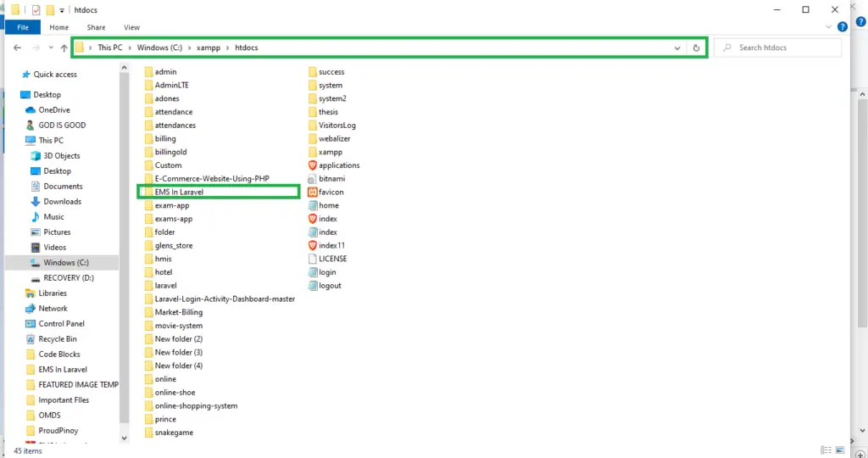Open the View ribbon tab
This screenshot has height=458, width=868.
[x=131, y=27]
